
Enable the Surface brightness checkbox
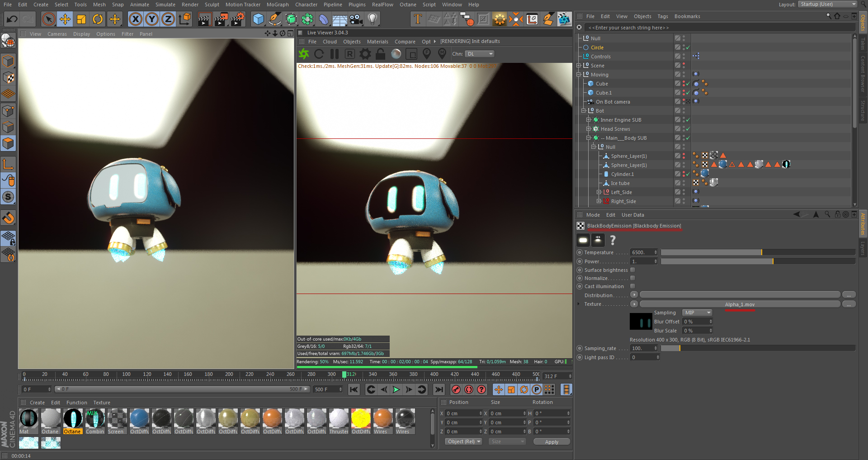click(x=633, y=270)
